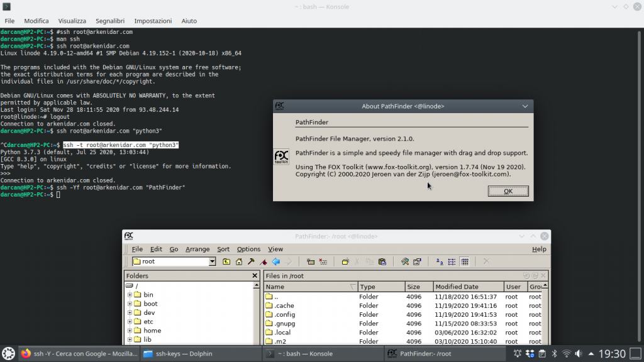Expand hidden system tray icons arrow
The image size is (644, 362).
591,353
